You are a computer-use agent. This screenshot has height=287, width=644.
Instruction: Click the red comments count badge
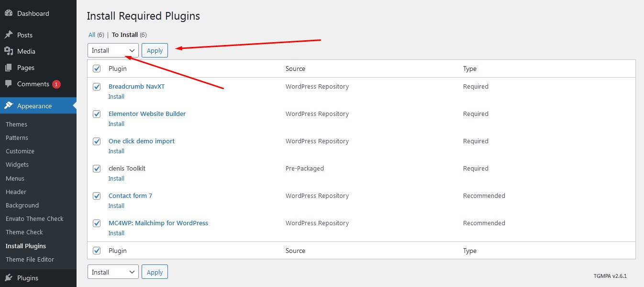click(x=56, y=84)
